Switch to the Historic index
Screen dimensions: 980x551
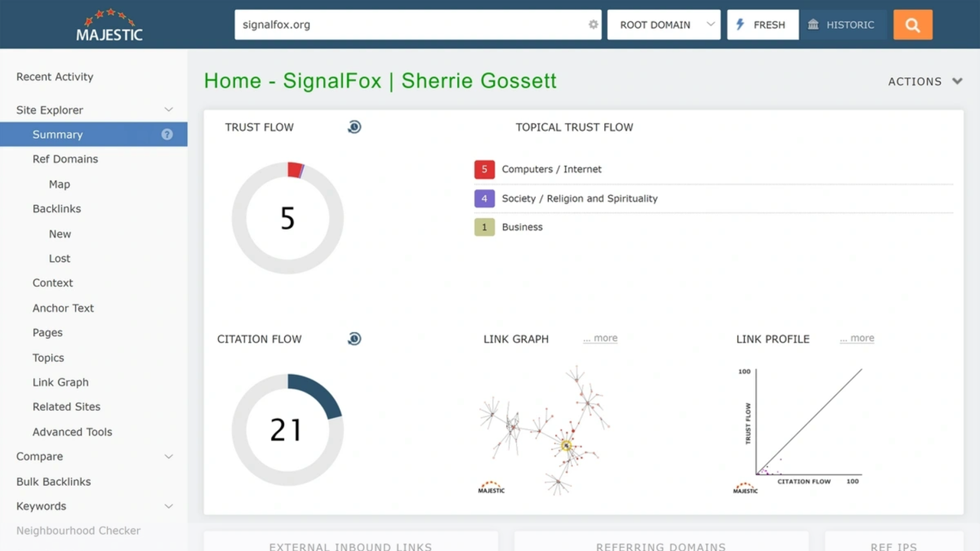pyautogui.click(x=844, y=24)
